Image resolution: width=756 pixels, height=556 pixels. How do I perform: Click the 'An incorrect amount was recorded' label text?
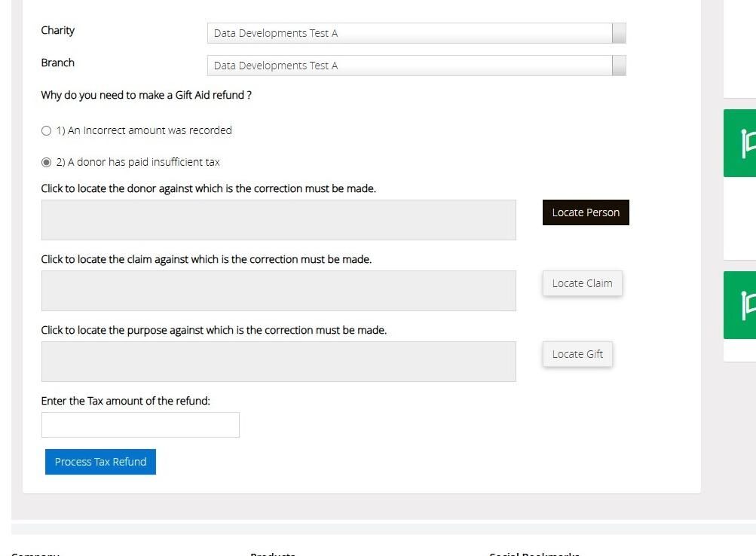click(x=144, y=130)
